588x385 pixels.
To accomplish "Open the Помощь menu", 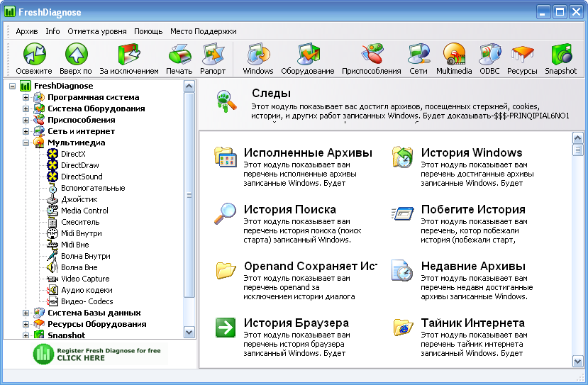I will point(148,31).
